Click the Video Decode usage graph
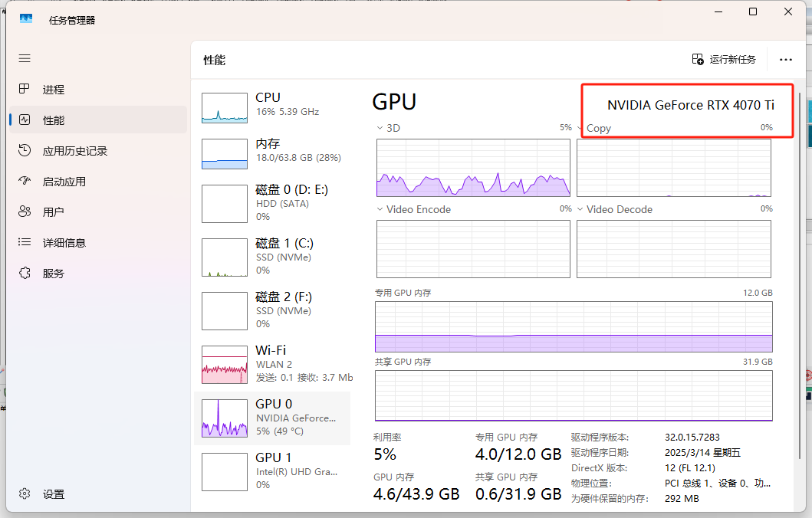The image size is (812, 518). (x=674, y=249)
